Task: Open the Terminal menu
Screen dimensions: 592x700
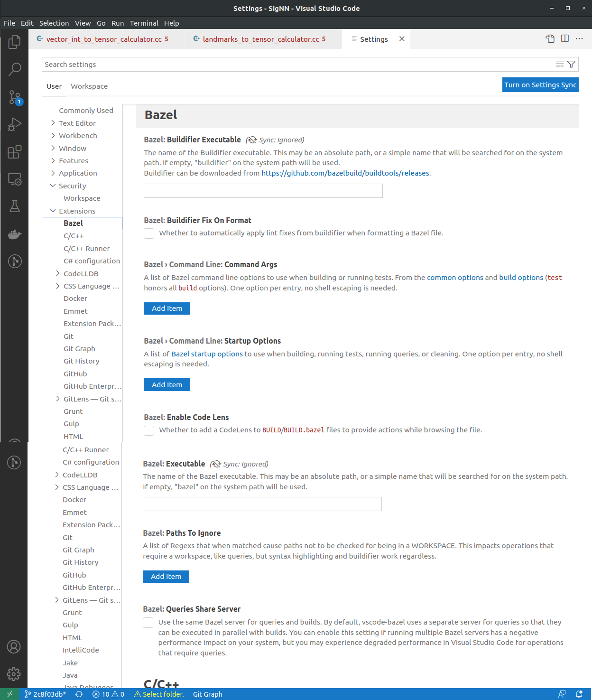Action: click(144, 23)
